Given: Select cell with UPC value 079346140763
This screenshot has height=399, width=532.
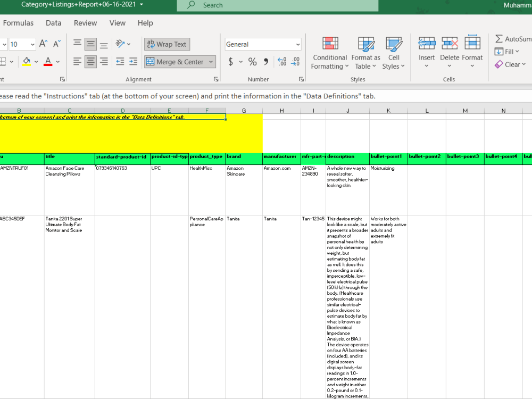Looking at the screenshot, I should pyautogui.click(x=122, y=190).
